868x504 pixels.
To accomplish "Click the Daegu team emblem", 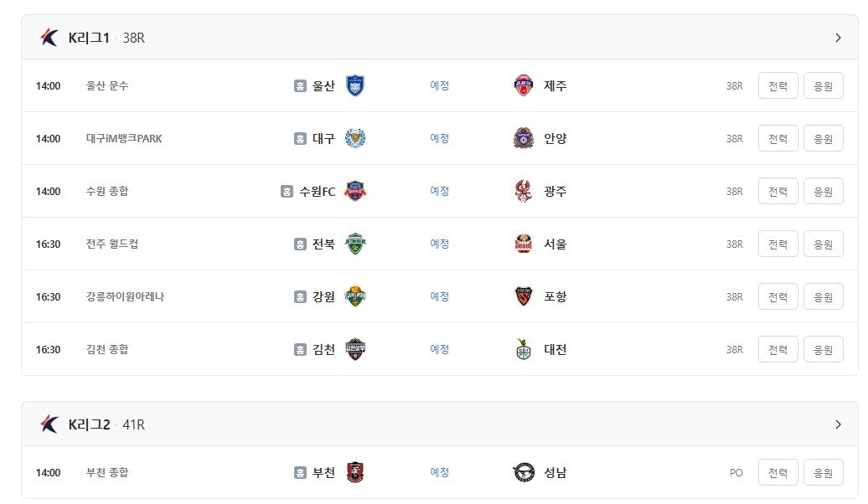I will coord(355,138).
